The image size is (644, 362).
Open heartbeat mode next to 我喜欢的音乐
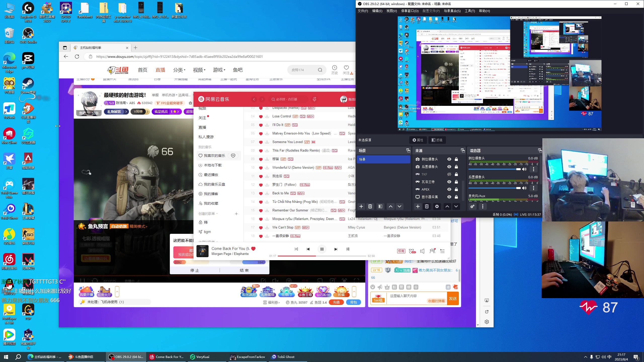point(233,156)
